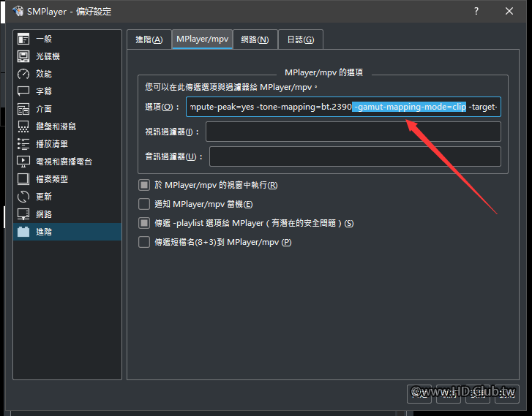Switch to the MPlayer/mpv tab
The height and width of the screenshot is (416, 532).
point(202,39)
